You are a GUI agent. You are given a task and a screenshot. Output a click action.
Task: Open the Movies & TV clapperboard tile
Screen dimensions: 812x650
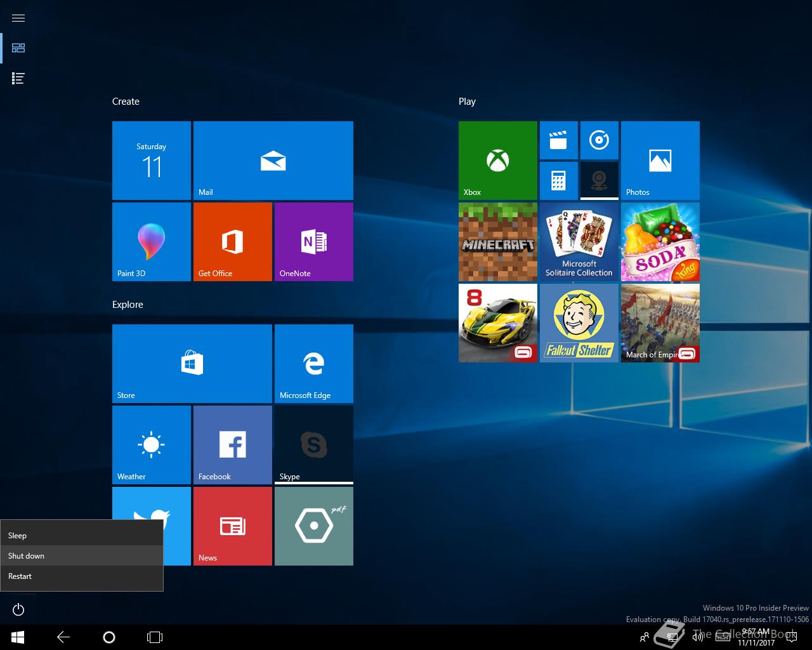[x=559, y=140]
